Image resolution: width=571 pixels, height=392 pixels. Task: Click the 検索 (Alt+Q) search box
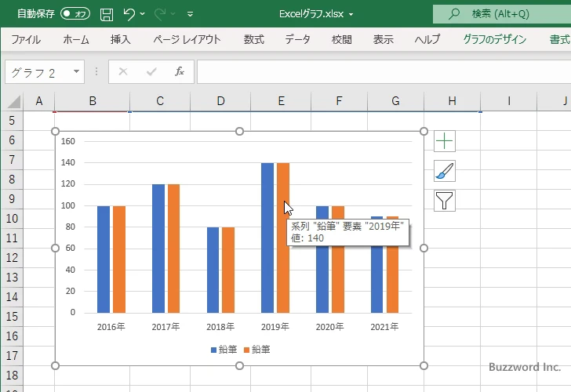pos(502,14)
